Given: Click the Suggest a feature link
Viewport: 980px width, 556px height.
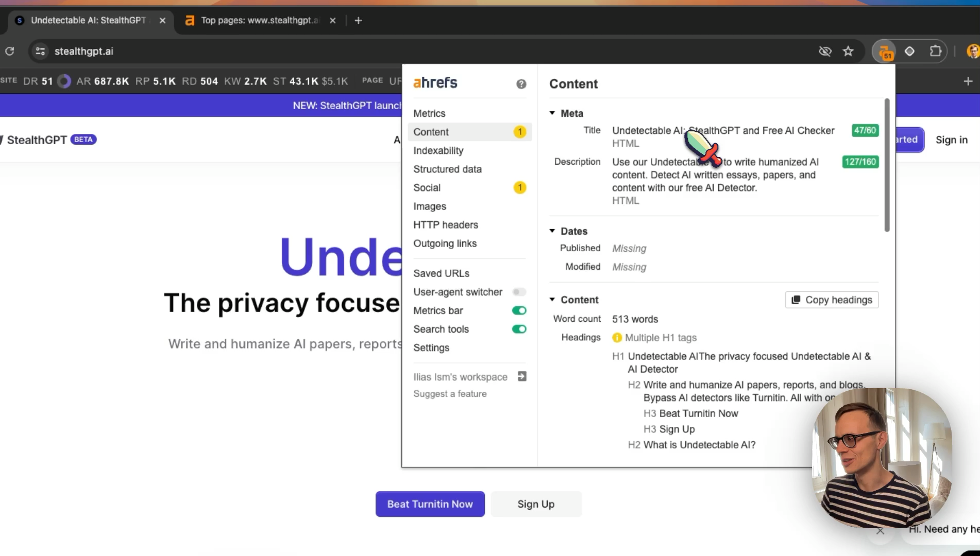Looking at the screenshot, I should pyautogui.click(x=450, y=394).
